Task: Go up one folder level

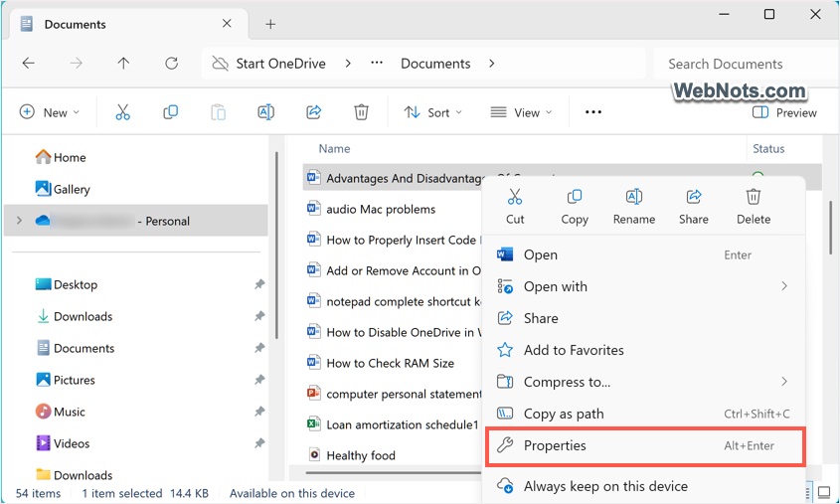Action: pos(123,64)
